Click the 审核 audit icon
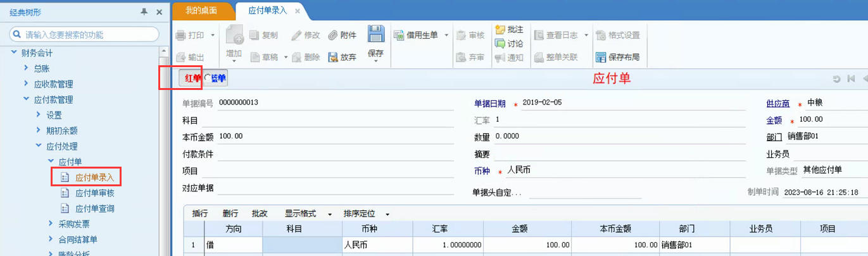Image resolution: width=868 pixels, height=256 pixels. 461,35
